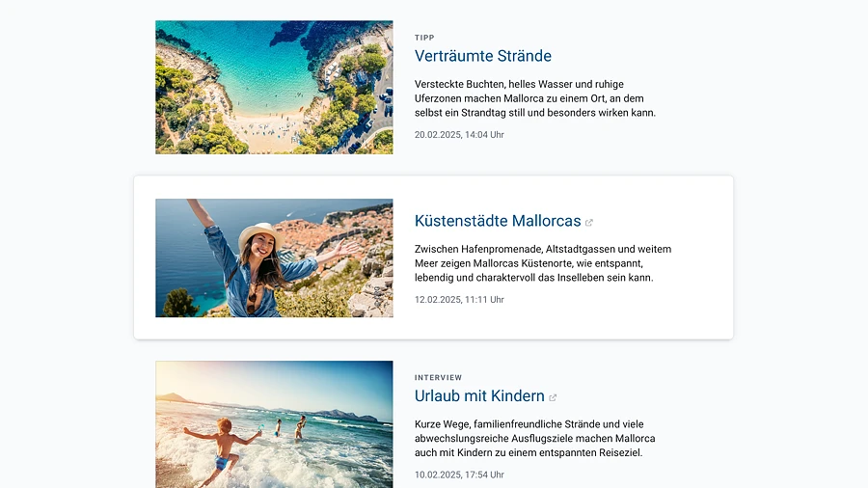Click the INTERVIEW category label
Screen dimensions: 868x488
point(438,377)
